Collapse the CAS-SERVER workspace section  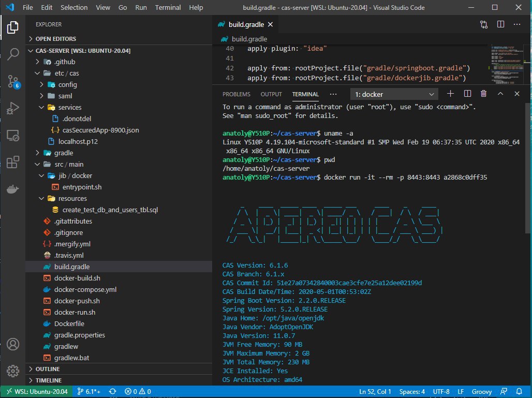coord(119,51)
